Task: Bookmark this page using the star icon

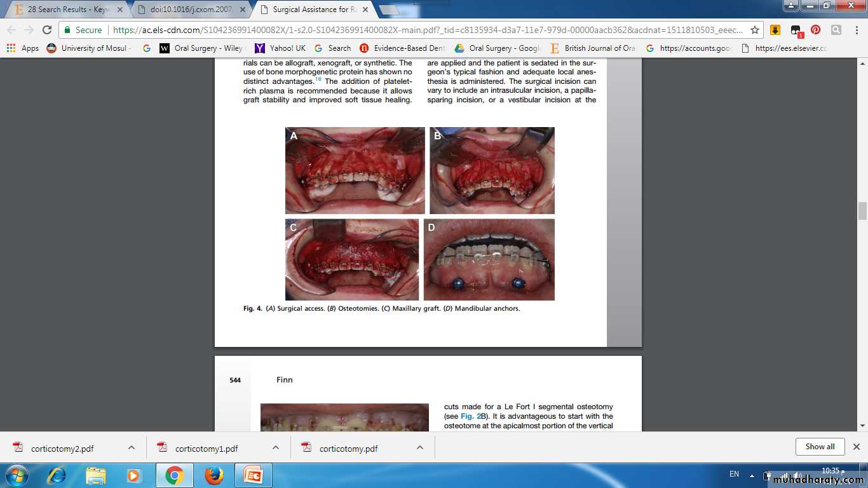Action: (x=755, y=30)
